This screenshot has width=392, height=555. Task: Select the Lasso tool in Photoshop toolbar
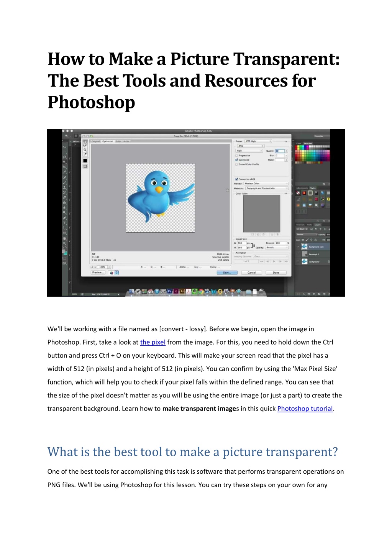[x=64, y=157]
